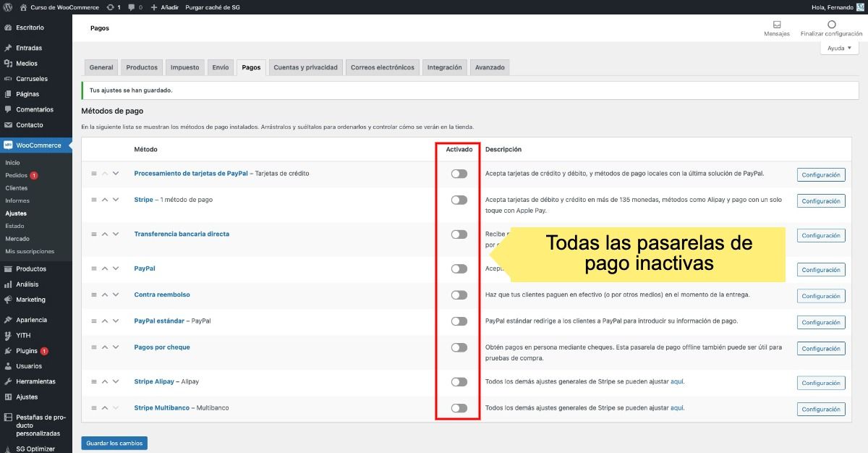The image size is (868, 453).
Task: Enable the Stripe payment toggle
Action: [x=459, y=200]
